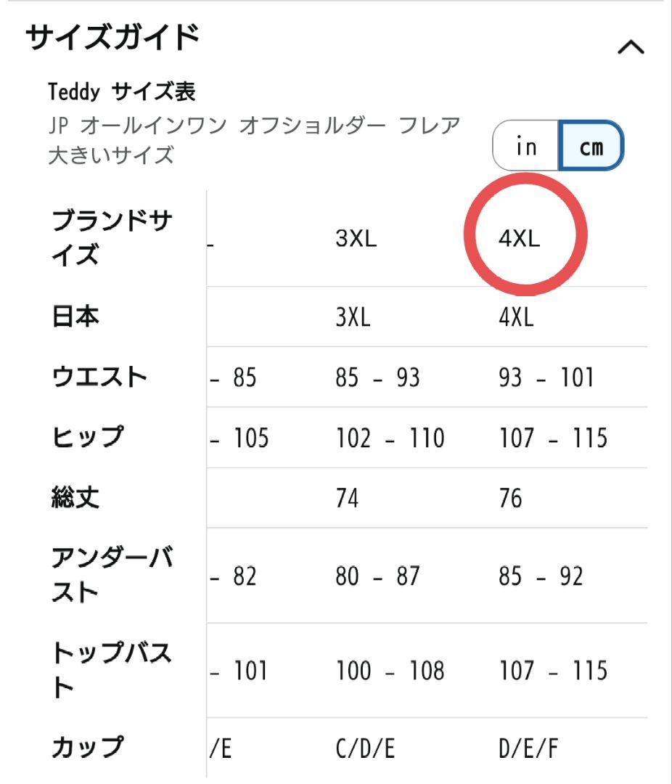Select the 3XL brand size column
Viewport: 672px width, 784px height.
tap(356, 238)
